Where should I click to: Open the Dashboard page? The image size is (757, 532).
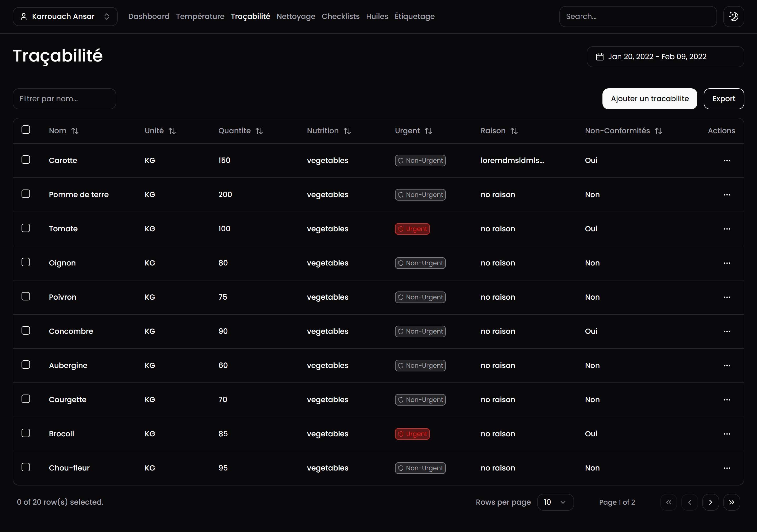pyautogui.click(x=149, y=17)
